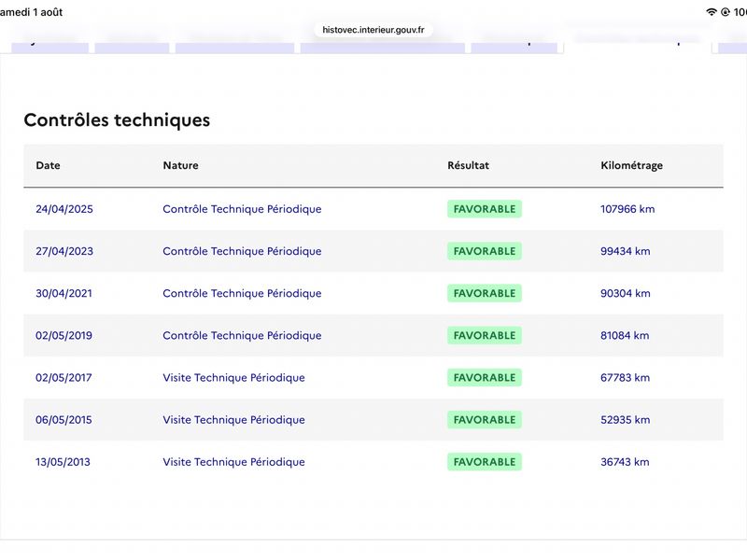Select mileage 67783 km
This screenshot has height=560, width=747.
pos(625,378)
